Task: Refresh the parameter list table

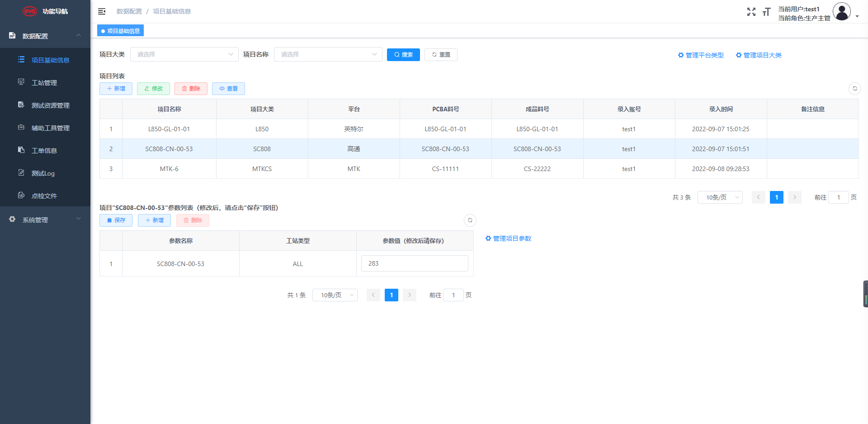Action: [470, 220]
